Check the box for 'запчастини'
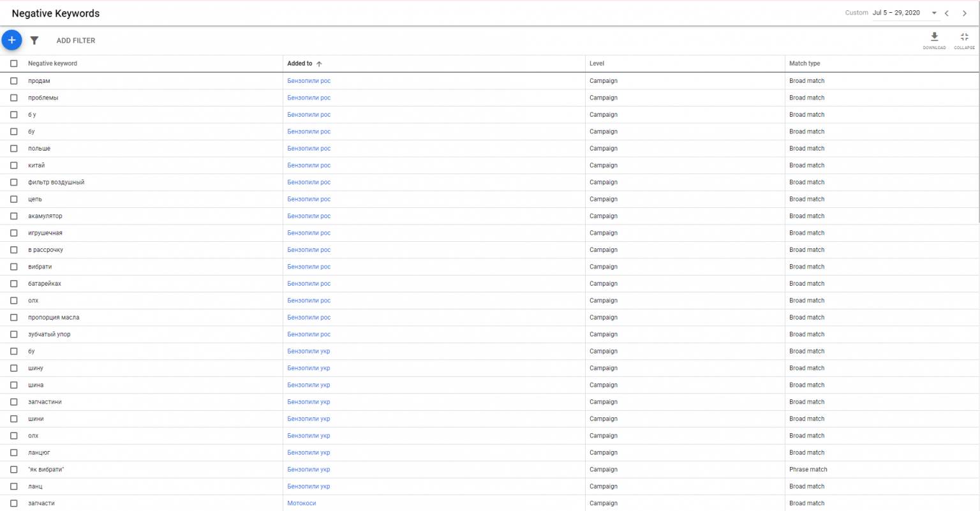The width and height of the screenshot is (980, 511). [x=14, y=402]
